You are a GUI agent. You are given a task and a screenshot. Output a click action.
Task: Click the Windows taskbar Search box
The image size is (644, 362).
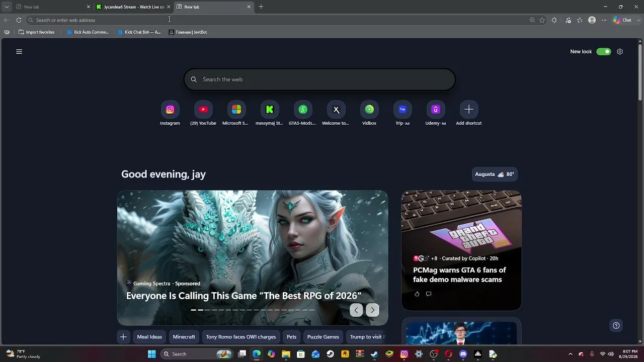pos(197,354)
